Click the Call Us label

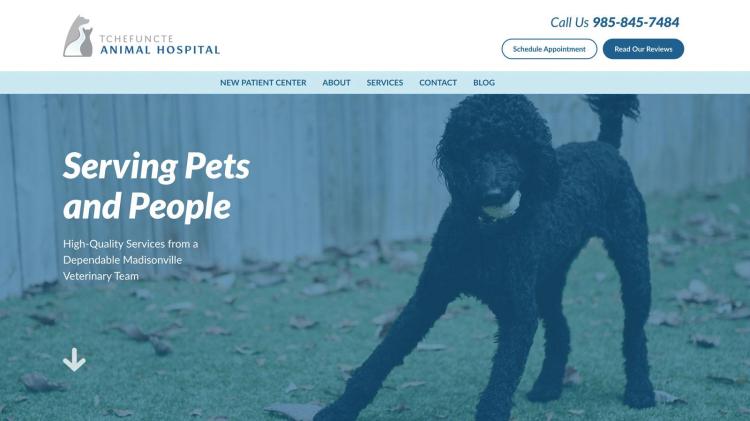tap(569, 22)
